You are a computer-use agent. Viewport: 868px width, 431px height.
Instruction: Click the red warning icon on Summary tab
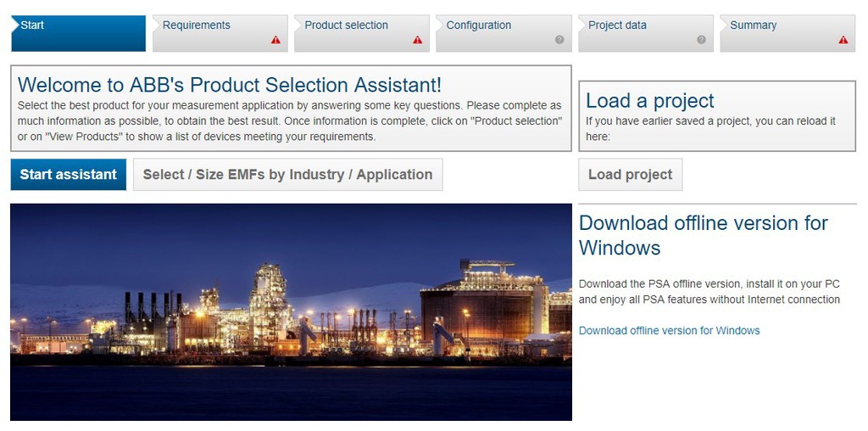pyautogui.click(x=843, y=40)
